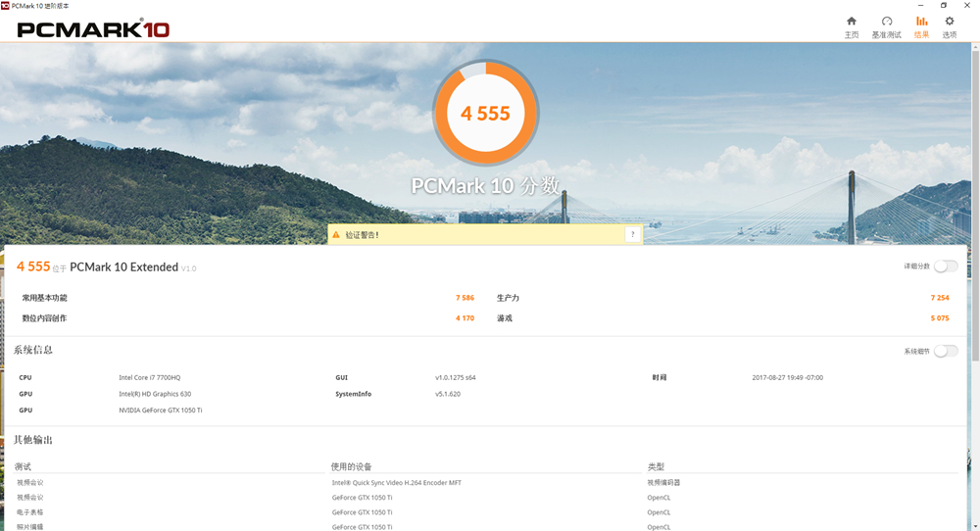Click the PCMark 10 Extended title
This screenshot has width=980, height=531.
(123, 267)
